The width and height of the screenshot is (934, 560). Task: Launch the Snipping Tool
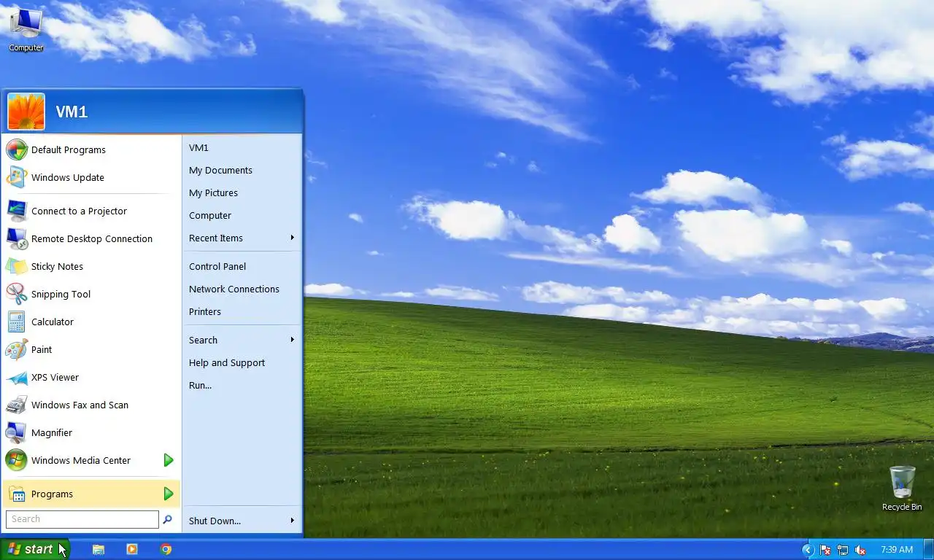91,294
